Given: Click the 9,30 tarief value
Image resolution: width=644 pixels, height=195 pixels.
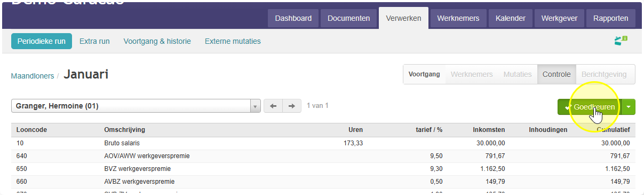Looking at the screenshot, I should pyautogui.click(x=436, y=169).
